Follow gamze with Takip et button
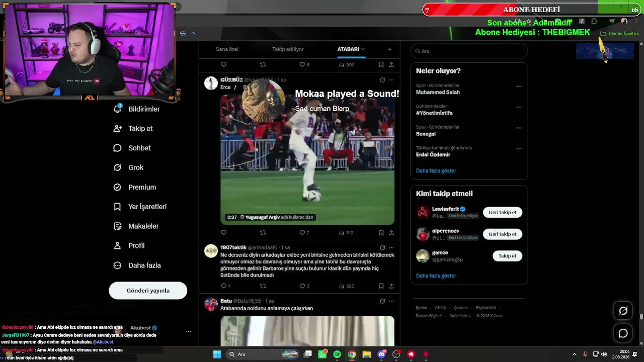Image resolution: width=644 pixels, height=362 pixels. pyautogui.click(x=507, y=256)
